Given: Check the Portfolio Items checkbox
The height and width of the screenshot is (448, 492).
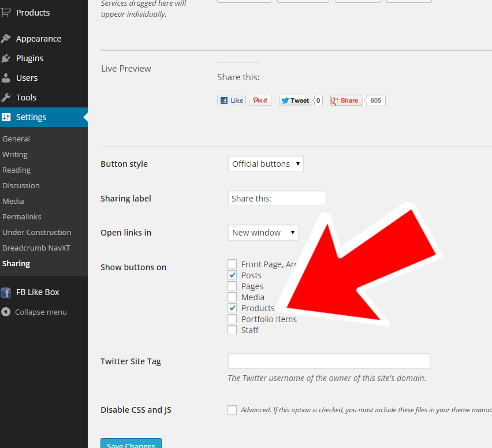Looking at the screenshot, I should pyautogui.click(x=232, y=319).
